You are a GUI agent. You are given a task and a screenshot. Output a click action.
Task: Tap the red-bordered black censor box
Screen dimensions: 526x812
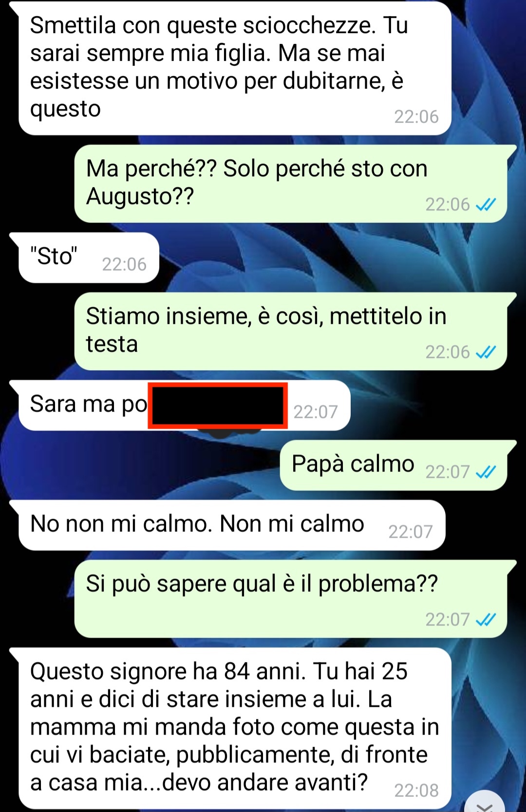coord(218,406)
